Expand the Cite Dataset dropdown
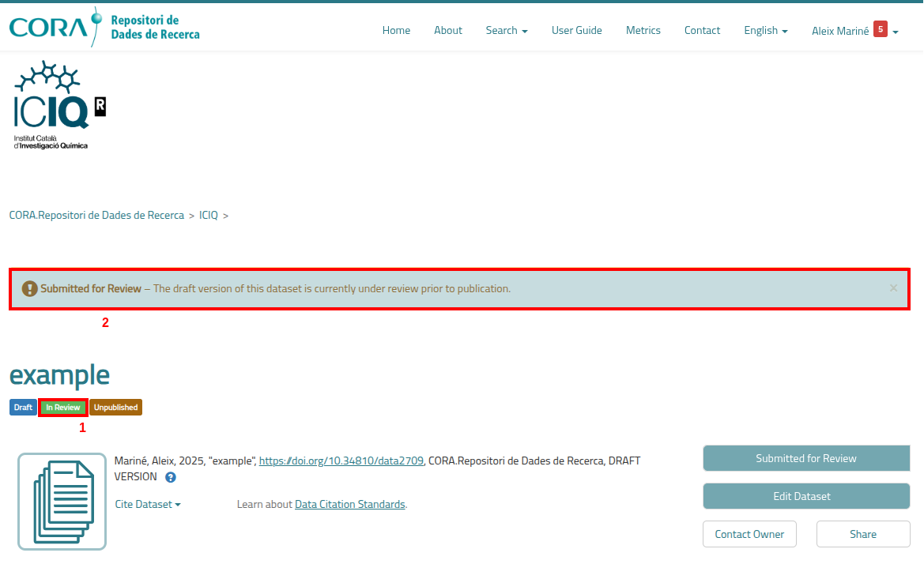Screen dimensions: 924x564 [148, 504]
